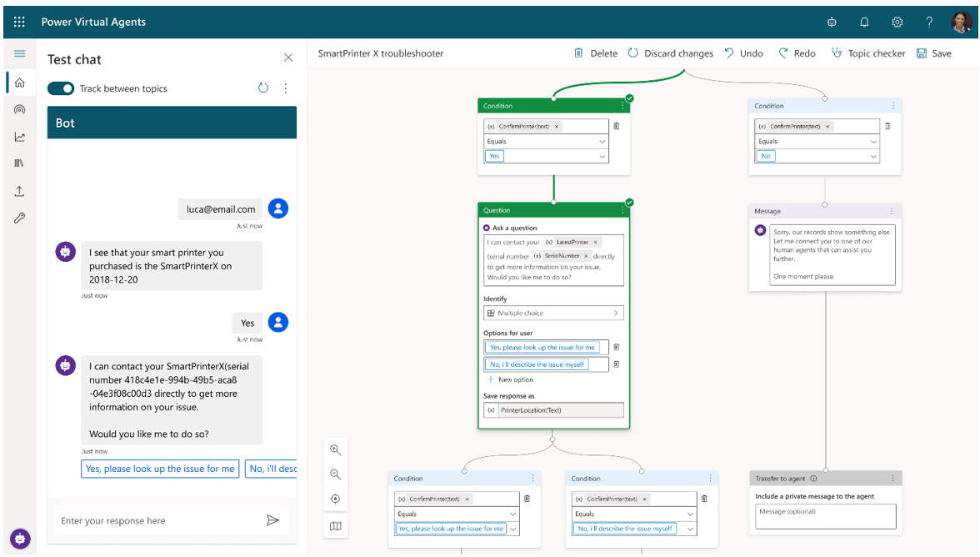Open the Manage wrench icon in the sidebar

19,218
